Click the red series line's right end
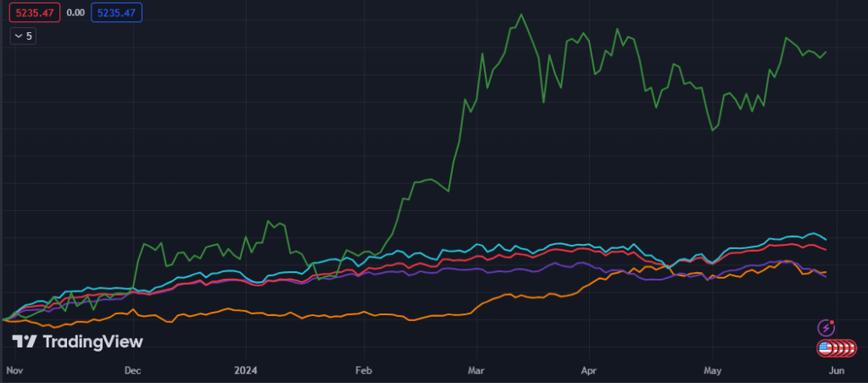 tap(825, 249)
